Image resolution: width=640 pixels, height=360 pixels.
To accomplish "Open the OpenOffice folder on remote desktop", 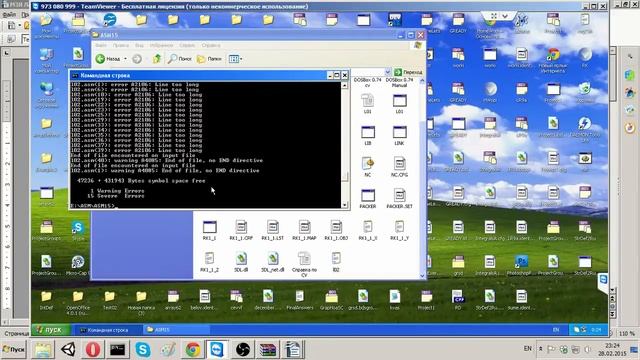I will [78, 302].
